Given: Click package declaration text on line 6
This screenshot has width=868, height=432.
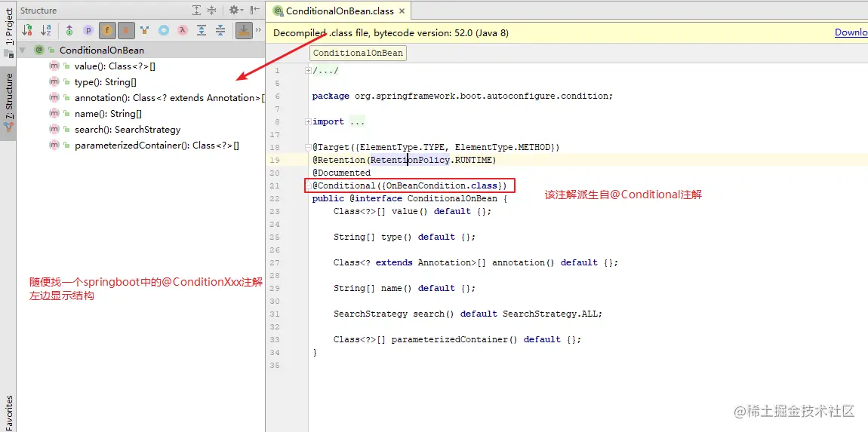Looking at the screenshot, I should [x=462, y=96].
